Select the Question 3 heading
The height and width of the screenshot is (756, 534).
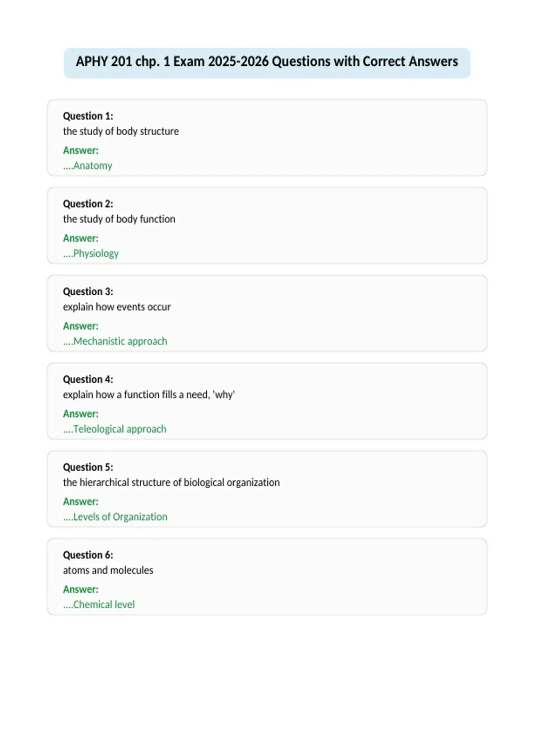click(88, 291)
